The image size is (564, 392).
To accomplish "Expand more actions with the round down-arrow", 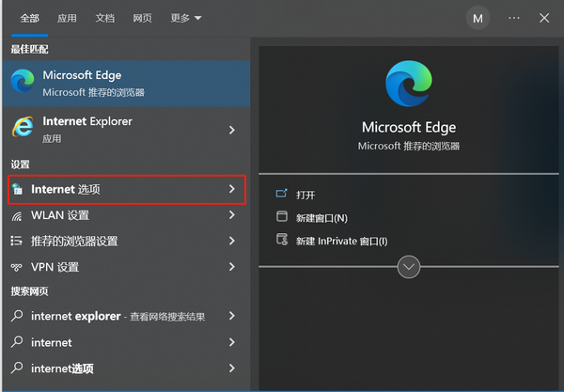I will 408,267.
